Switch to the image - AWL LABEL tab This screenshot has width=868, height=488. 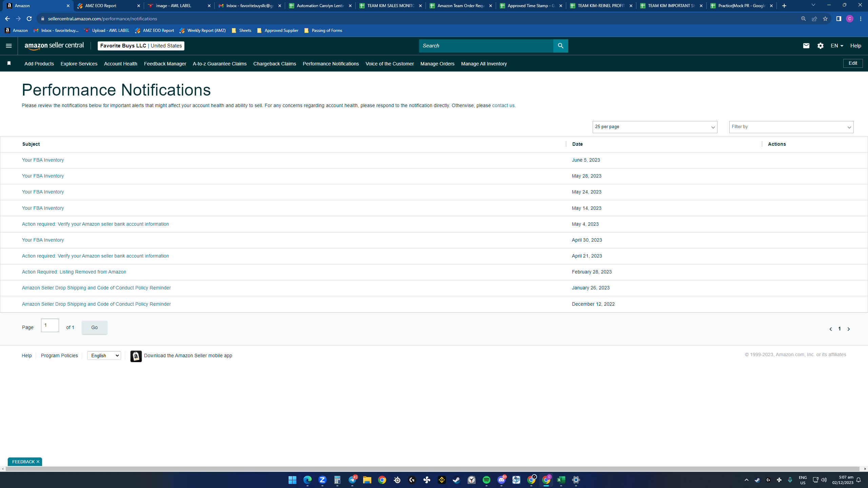point(179,6)
